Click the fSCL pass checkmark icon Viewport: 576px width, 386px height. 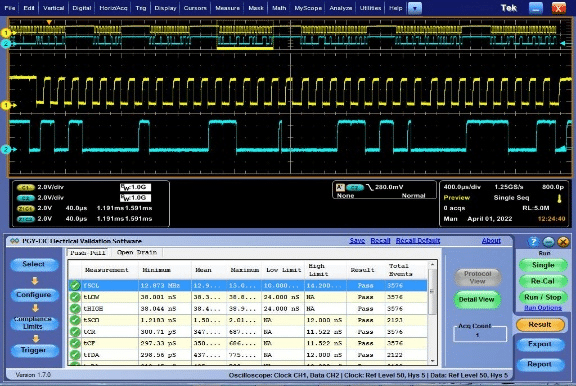(75, 285)
